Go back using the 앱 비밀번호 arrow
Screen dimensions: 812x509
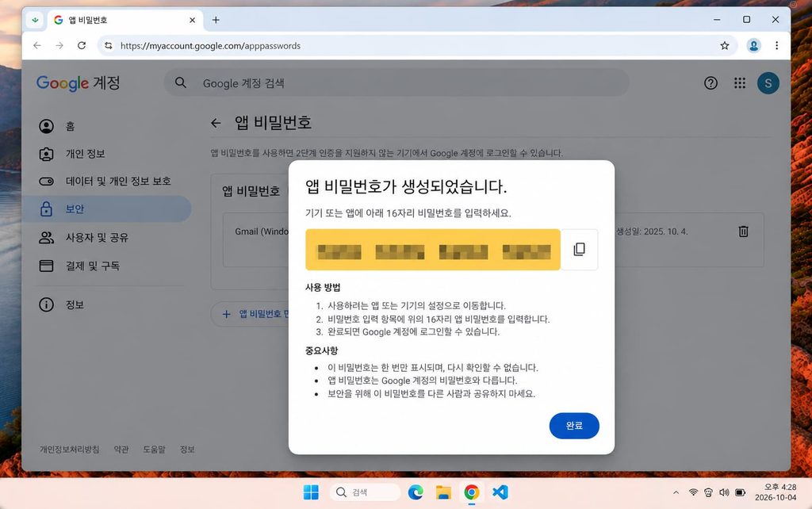pyautogui.click(x=216, y=123)
